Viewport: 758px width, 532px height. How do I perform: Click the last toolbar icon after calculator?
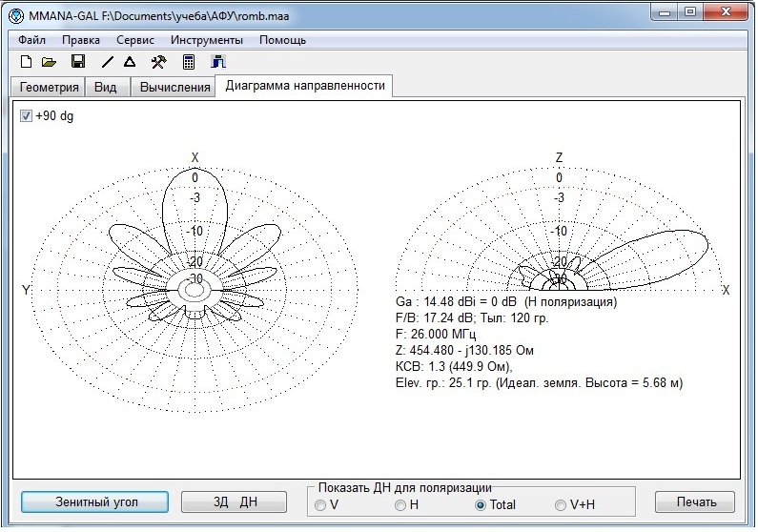(218, 62)
